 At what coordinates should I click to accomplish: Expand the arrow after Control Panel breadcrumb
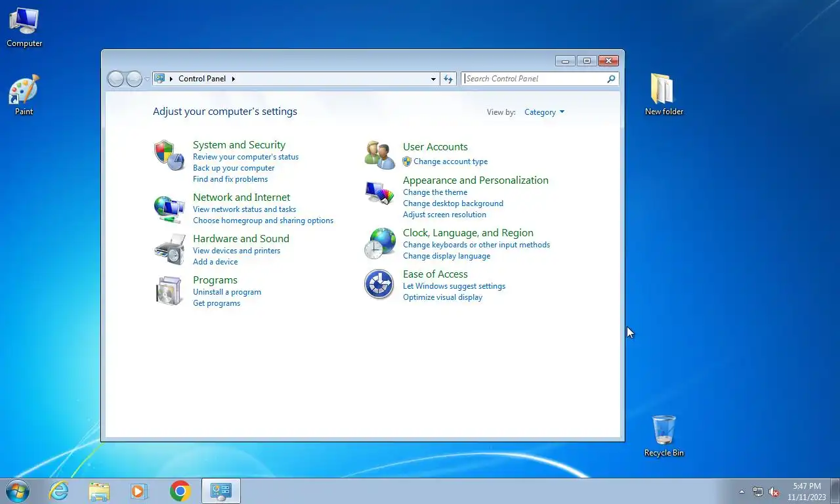233,79
